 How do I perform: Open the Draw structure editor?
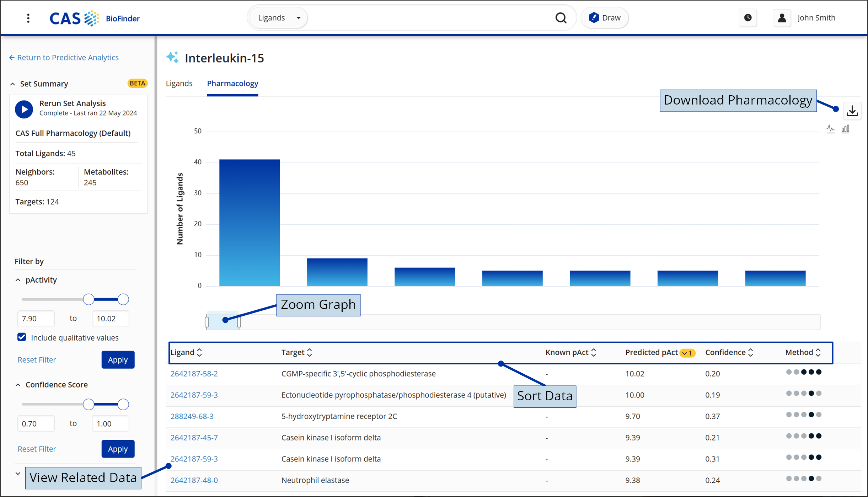pyautogui.click(x=605, y=18)
